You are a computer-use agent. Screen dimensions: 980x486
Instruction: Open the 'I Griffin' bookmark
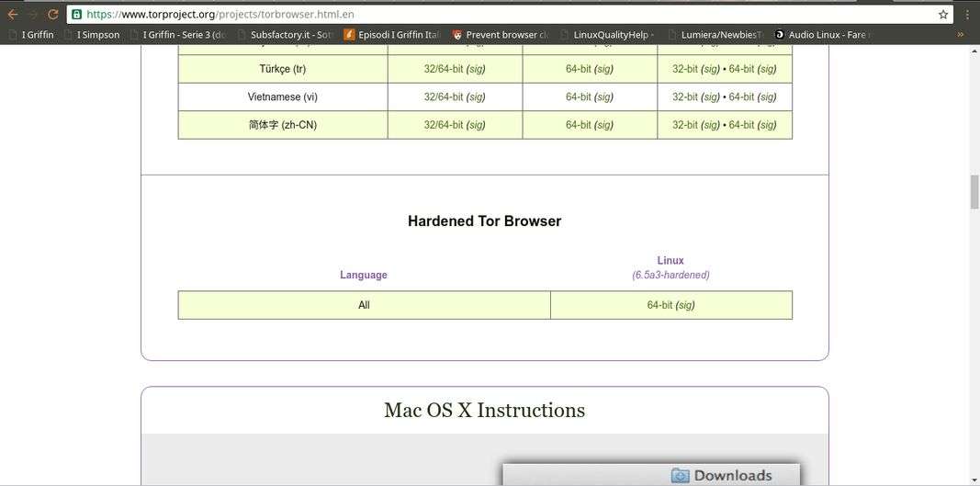click(31, 35)
